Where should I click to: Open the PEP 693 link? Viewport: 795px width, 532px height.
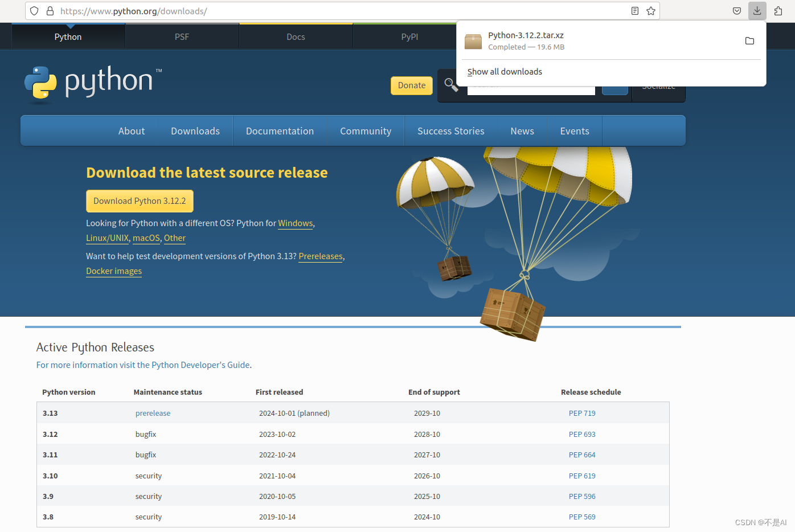coord(582,434)
